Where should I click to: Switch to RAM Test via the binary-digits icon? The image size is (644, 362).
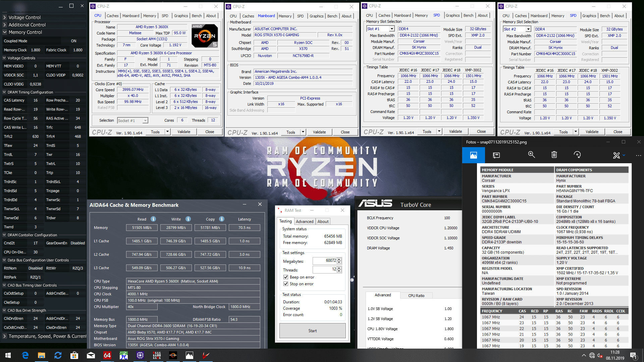(x=156, y=355)
